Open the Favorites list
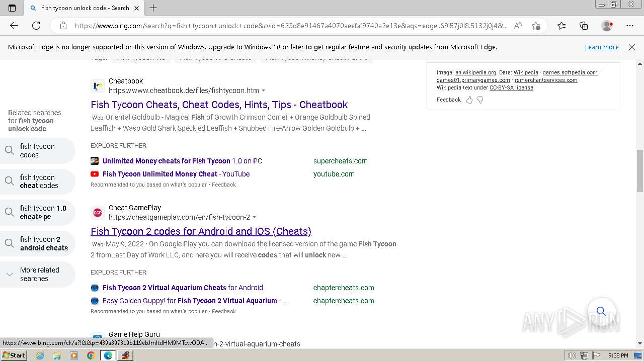This screenshot has height=362, width=644. point(561,26)
